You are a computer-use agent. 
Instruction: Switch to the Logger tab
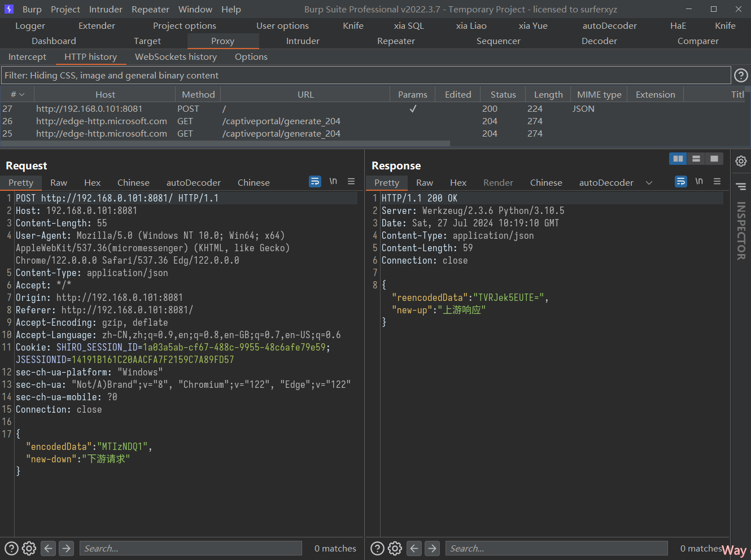tap(30, 25)
